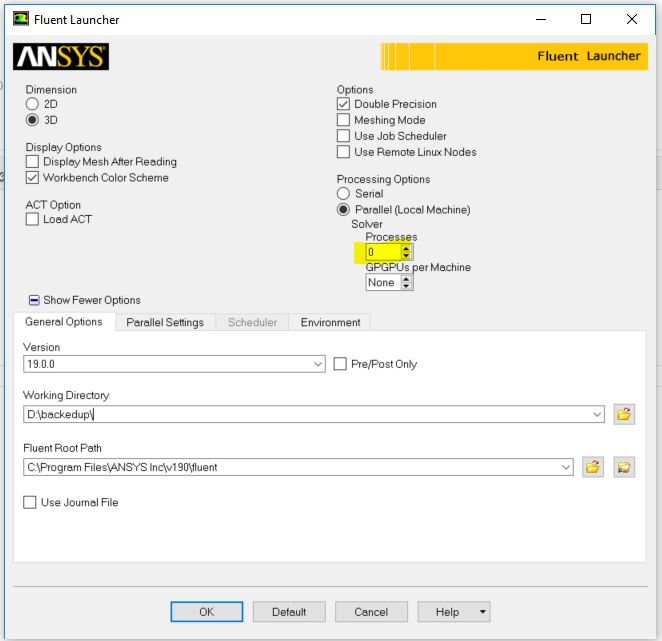Enable Pre/Post Only checkbox
Screen dimensions: 662x641
[340, 364]
